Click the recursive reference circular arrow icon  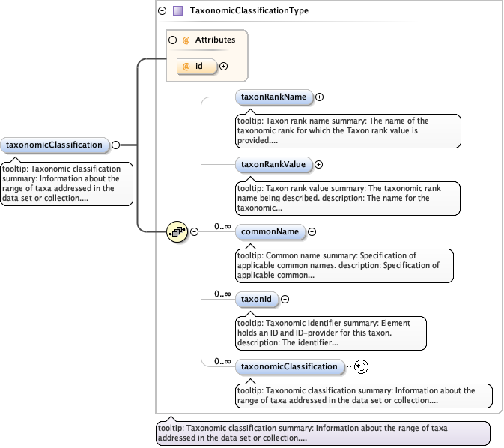[x=361, y=367]
